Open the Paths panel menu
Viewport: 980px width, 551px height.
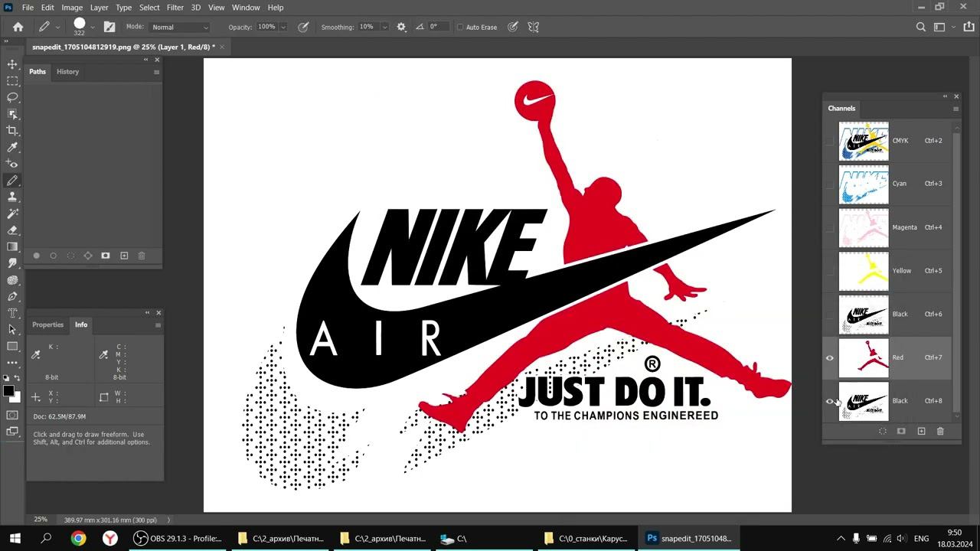(156, 72)
